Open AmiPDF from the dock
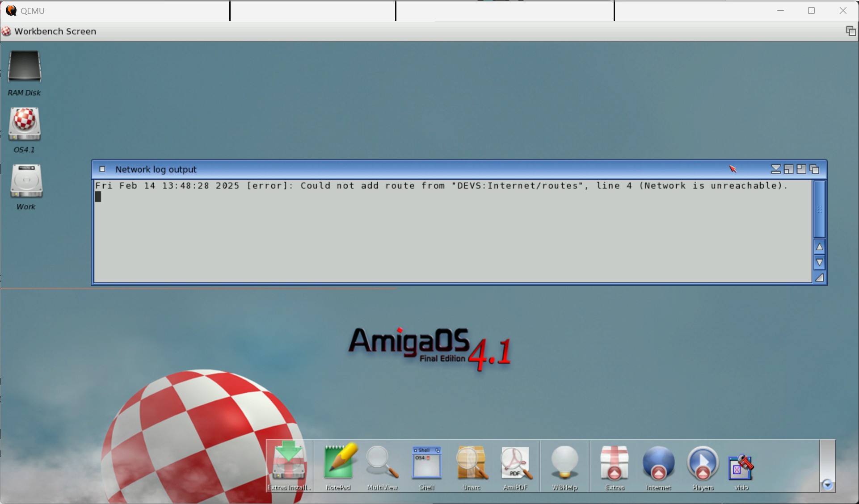 (x=516, y=466)
